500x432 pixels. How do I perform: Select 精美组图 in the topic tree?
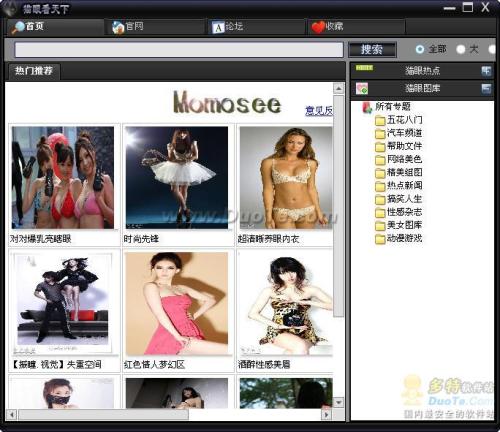click(x=404, y=173)
